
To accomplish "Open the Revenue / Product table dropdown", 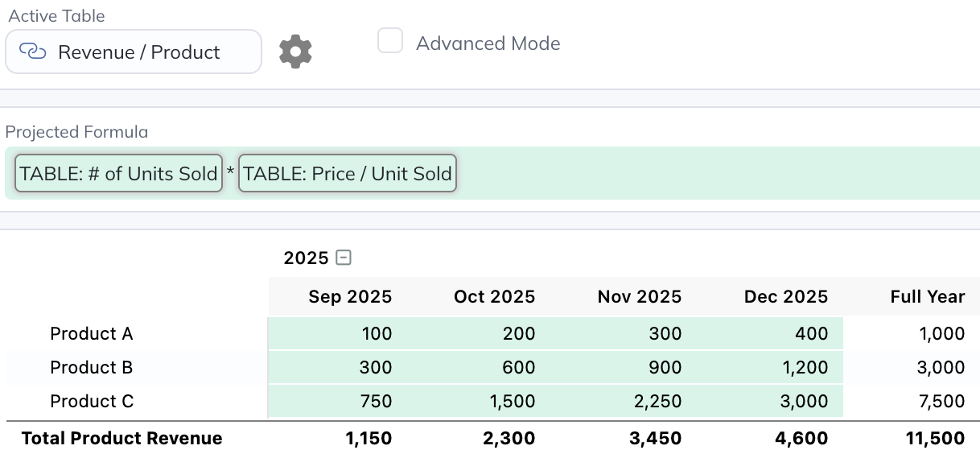I will [x=134, y=52].
